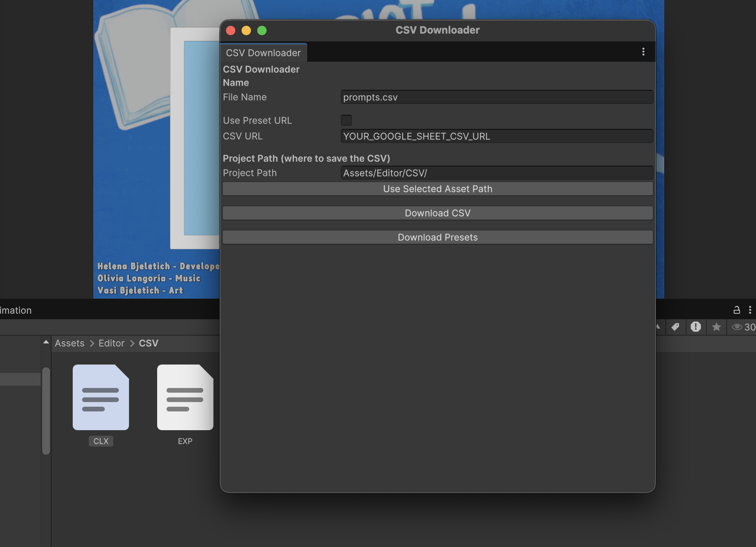Click the CSV URL label
The height and width of the screenshot is (547, 756).
click(x=242, y=136)
